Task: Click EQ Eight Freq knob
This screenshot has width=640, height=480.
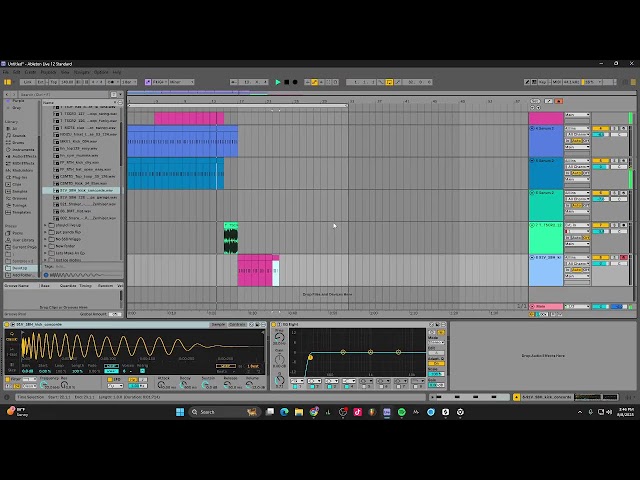Action: [x=279, y=338]
